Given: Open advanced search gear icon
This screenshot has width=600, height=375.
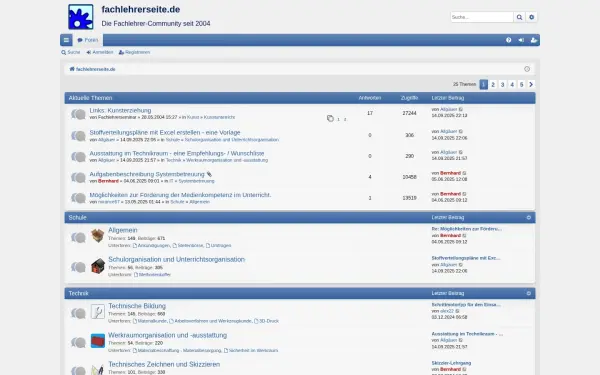Looking at the screenshot, I should (x=532, y=17).
